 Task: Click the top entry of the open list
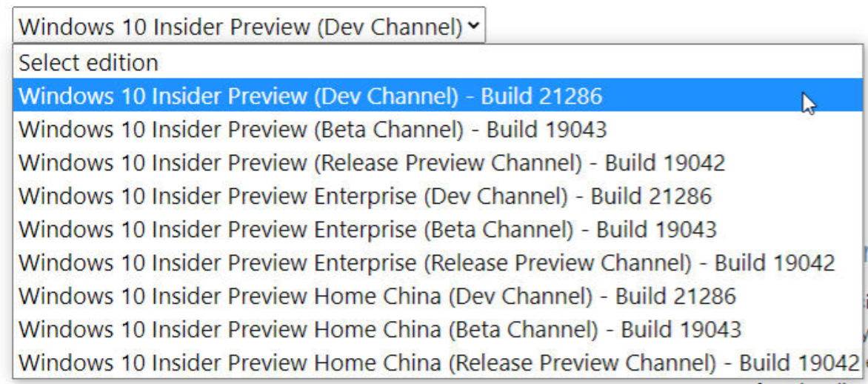point(89,63)
